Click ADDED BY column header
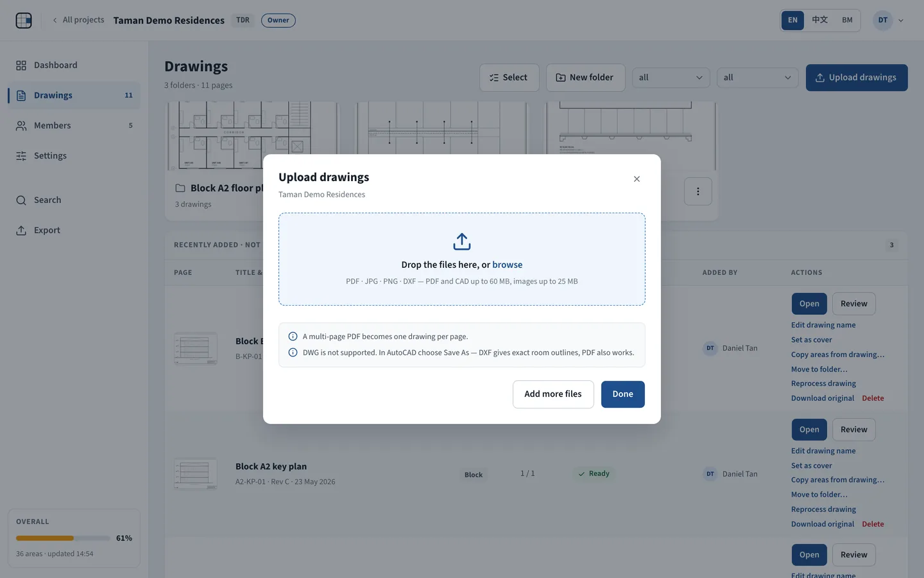Image resolution: width=924 pixels, height=578 pixels. pos(719,273)
